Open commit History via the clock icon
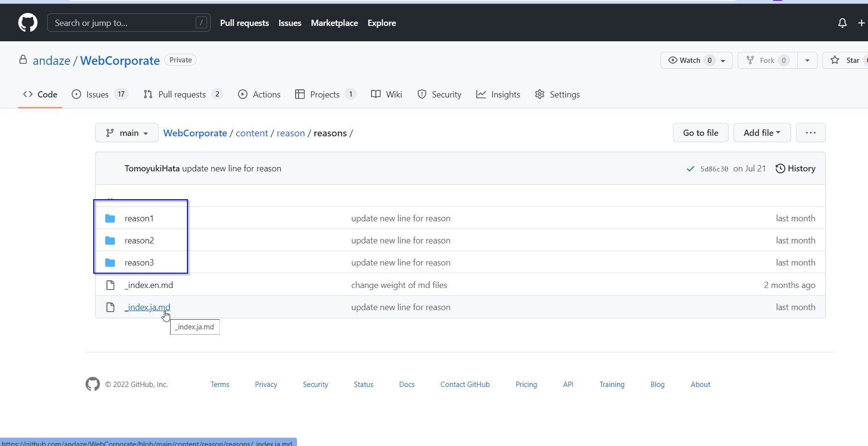The width and height of the screenshot is (868, 446). [x=780, y=169]
